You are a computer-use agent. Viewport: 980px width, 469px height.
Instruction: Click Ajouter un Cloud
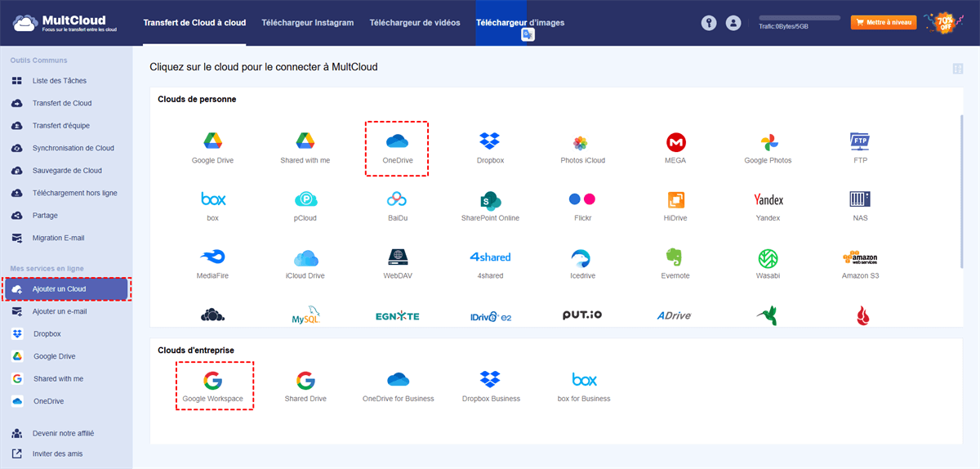(66, 289)
